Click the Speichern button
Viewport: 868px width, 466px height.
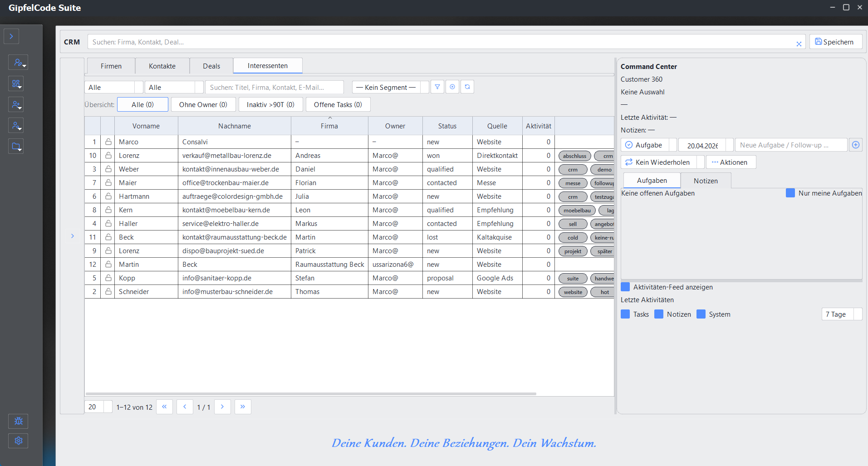(x=836, y=42)
